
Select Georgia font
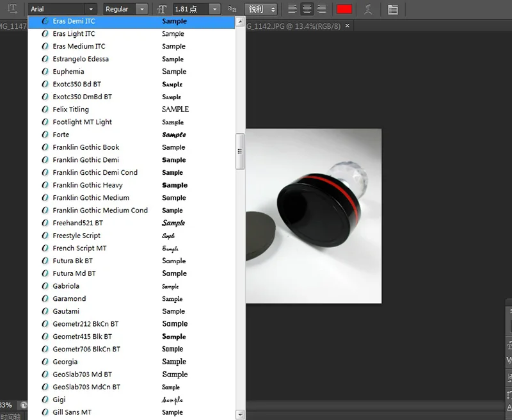click(131, 362)
